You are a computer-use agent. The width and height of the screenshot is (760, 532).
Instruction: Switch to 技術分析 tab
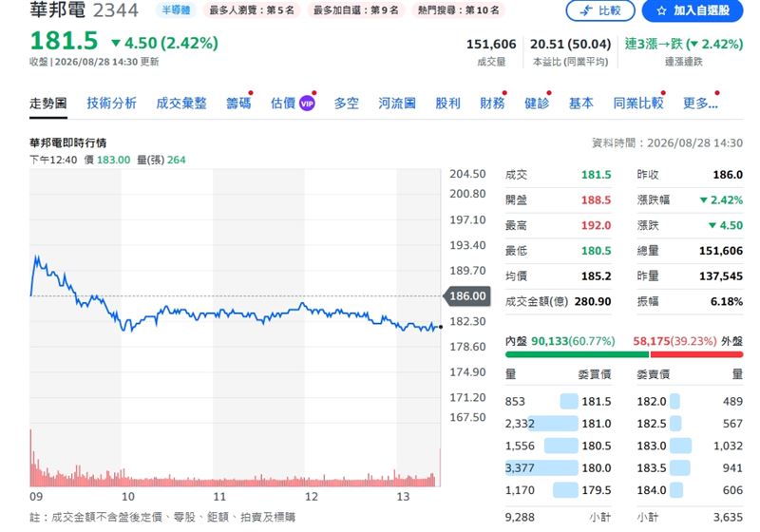point(111,104)
